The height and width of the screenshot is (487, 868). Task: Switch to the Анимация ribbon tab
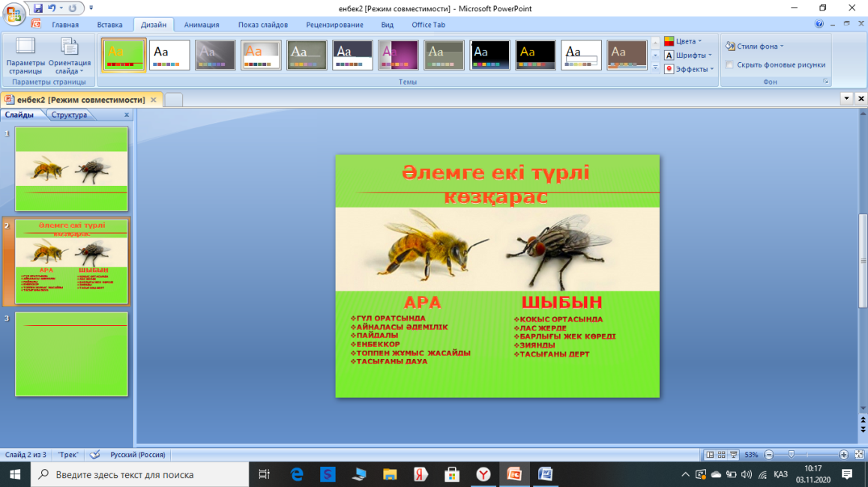pyautogui.click(x=202, y=25)
